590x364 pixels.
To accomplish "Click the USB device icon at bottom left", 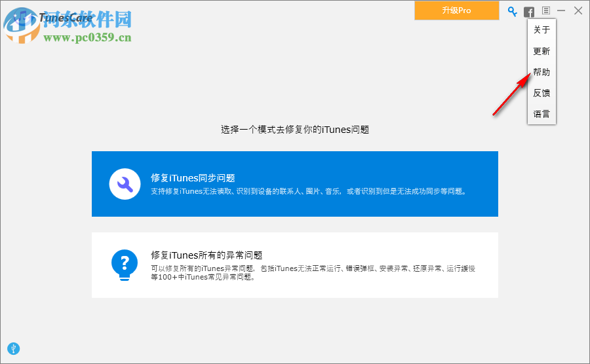I will 14,348.
